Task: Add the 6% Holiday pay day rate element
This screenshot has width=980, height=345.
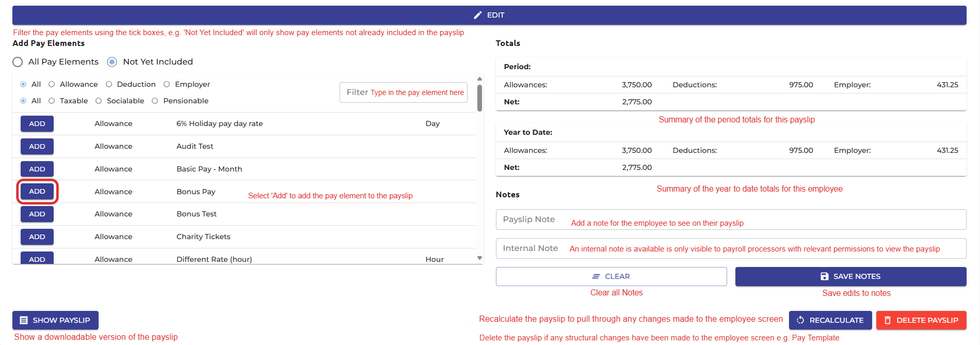Action: [37, 124]
